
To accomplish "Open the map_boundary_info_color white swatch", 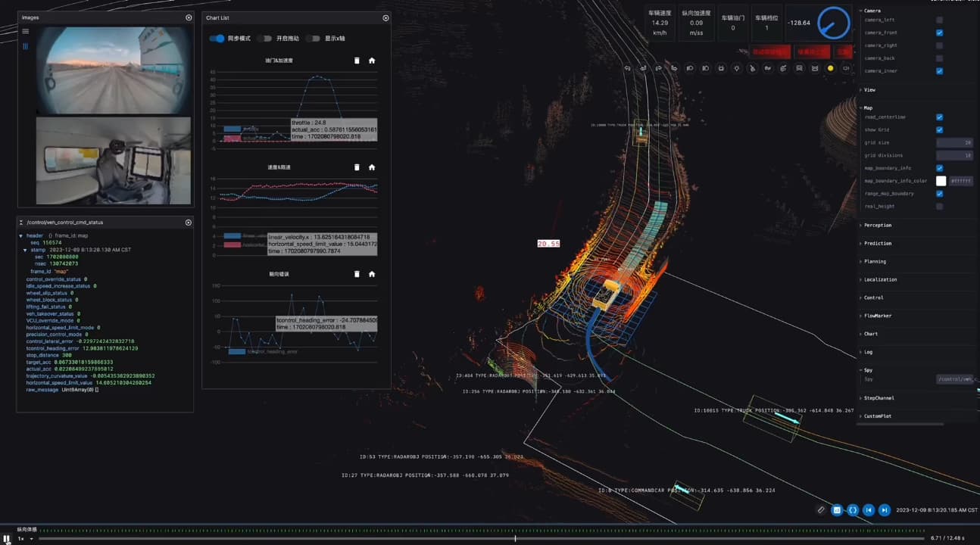I will coord(941,181).
